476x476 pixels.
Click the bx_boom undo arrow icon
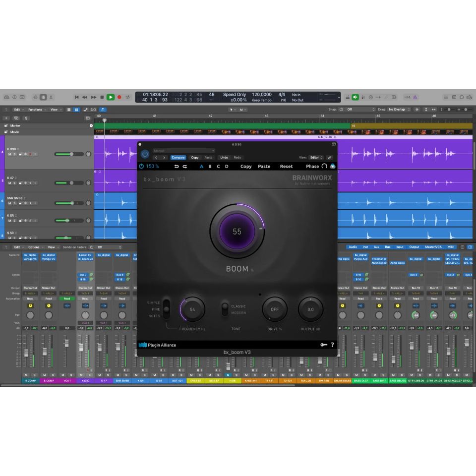[x=177, y=167]
